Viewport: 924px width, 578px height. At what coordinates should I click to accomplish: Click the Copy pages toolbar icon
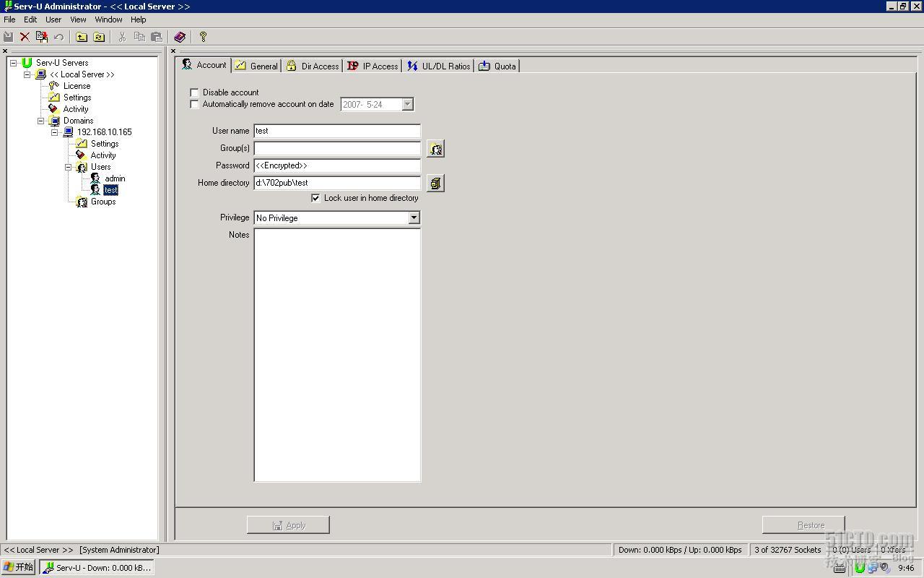pyautogui.click(x=139, y=37)
